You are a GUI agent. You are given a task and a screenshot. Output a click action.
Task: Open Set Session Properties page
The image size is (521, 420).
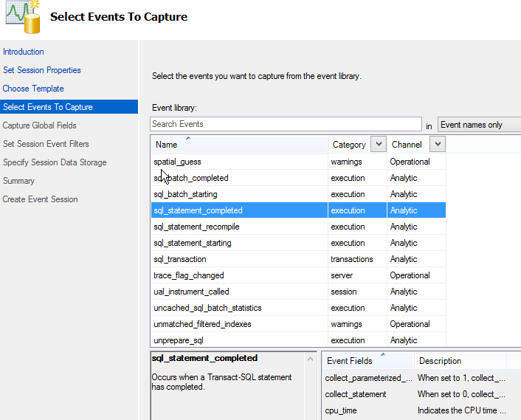click(x=42, y=70)
